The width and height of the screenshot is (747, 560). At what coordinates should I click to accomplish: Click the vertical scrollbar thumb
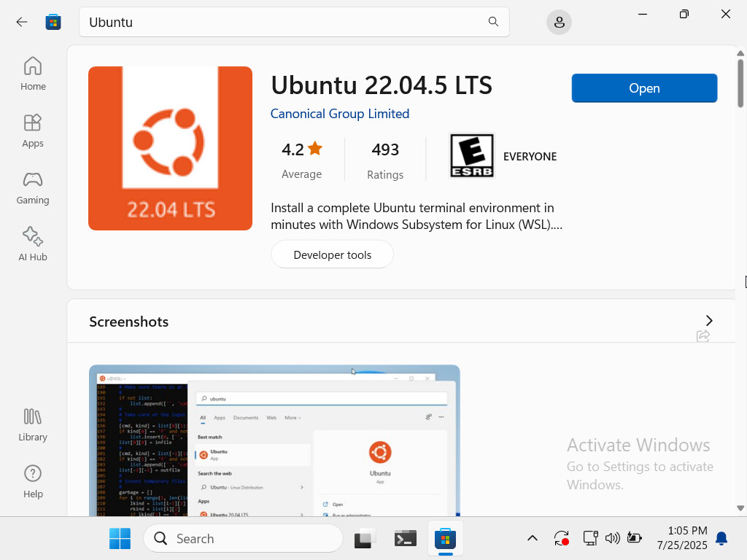coord(740,83)
